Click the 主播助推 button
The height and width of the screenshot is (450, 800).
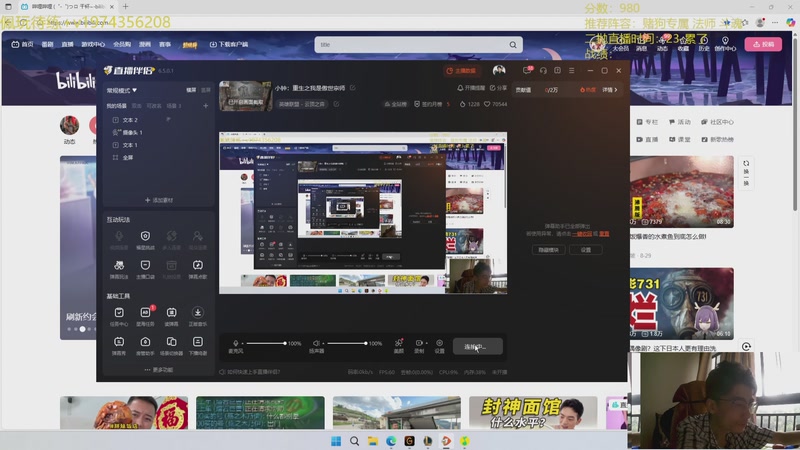pyautogui.click(x=461, y=70)
